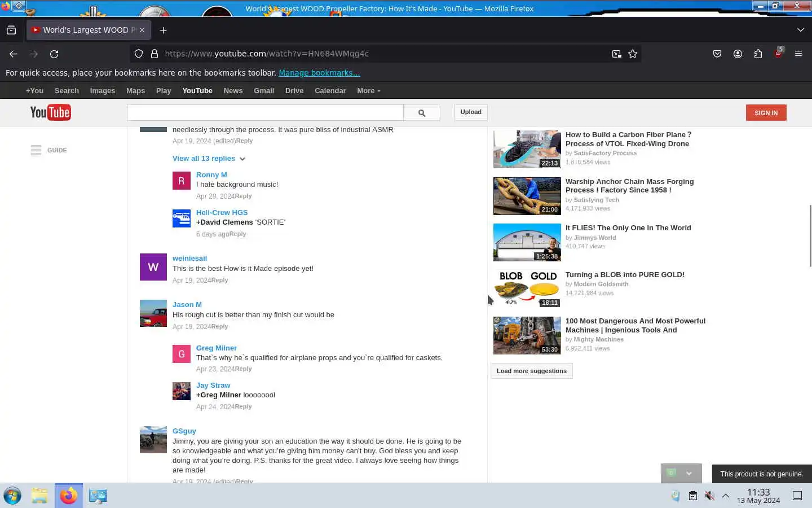Open Gmail from the top bar
Viewport: 812px width, 508px height.
click(264, 90)
